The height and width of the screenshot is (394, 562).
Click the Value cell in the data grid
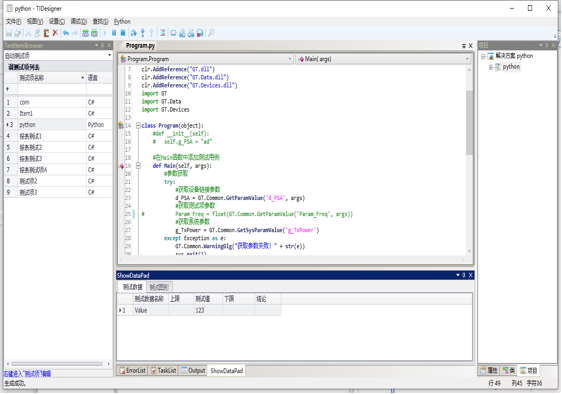150,310
